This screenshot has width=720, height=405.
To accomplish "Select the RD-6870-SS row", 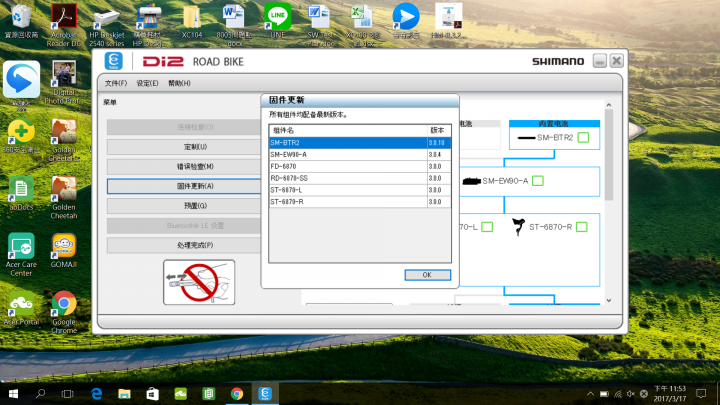I will coord(360,178).
